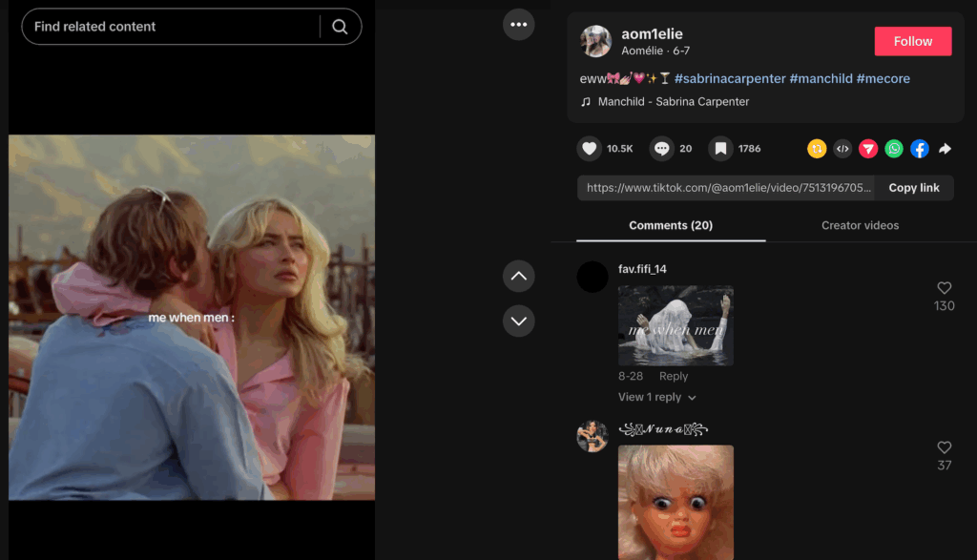This screenshot has width=977, height=560.
Task: Like the video with the heart icon
Action: [590, 149]
